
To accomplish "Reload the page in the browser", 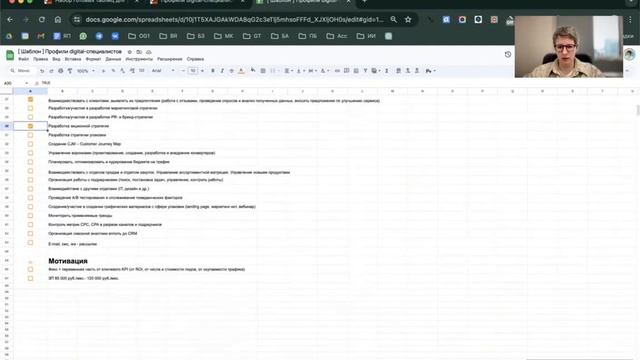I will (42, 20).
